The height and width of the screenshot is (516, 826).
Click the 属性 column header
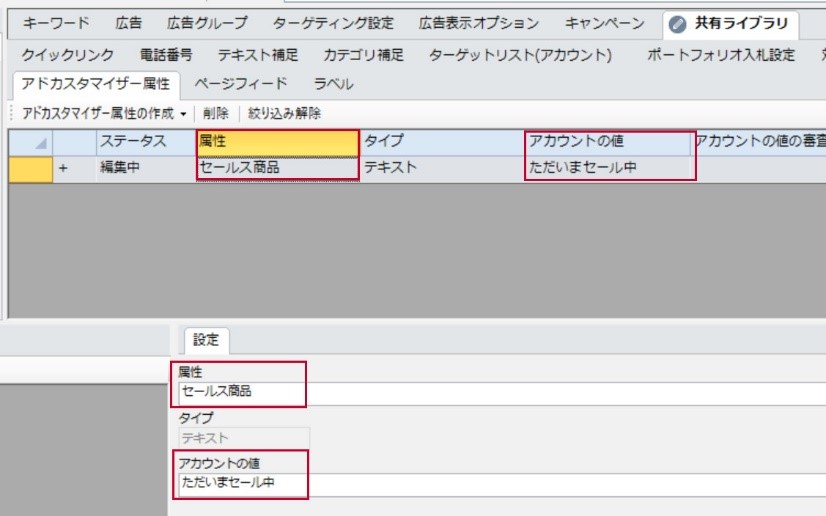tap(278, 143)
